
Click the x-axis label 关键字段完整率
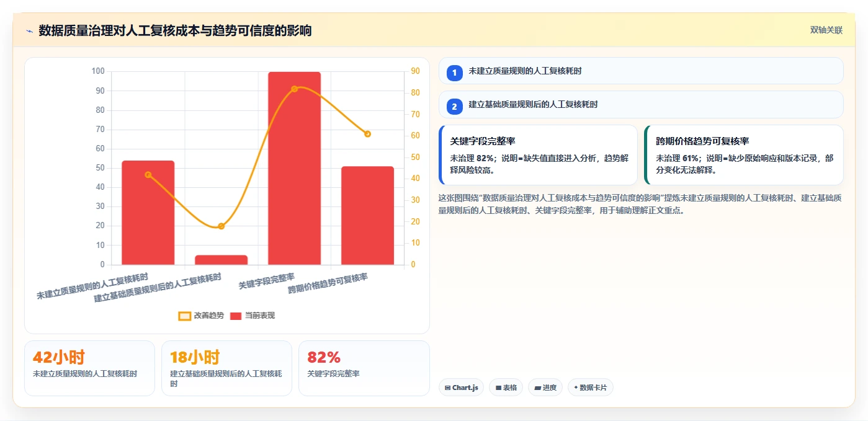[x=267, y=281]
